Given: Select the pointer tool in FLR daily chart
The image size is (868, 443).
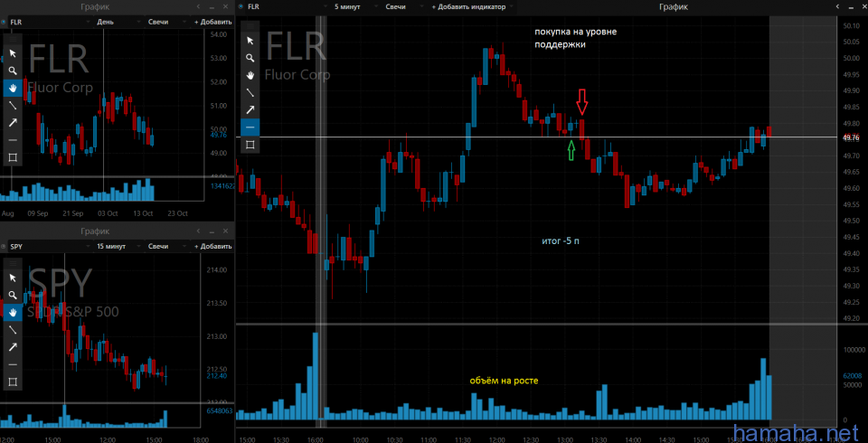Looking at the screenshot, I should pos(13,53).
